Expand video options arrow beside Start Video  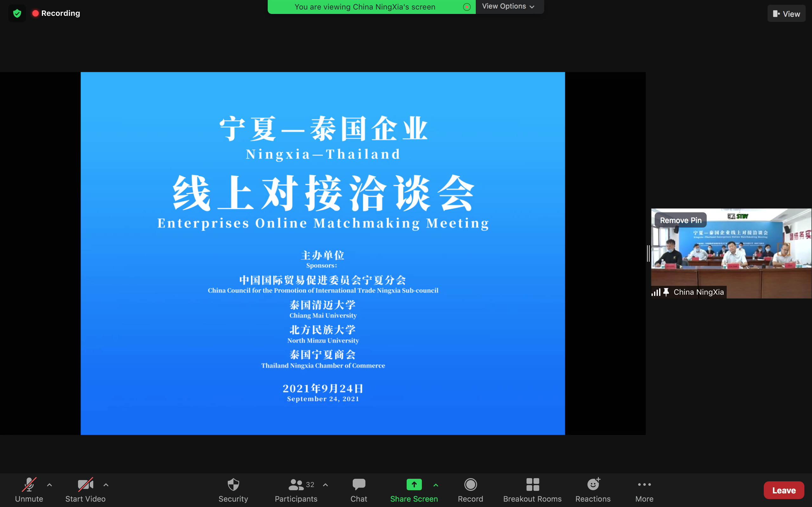point(106,485)
